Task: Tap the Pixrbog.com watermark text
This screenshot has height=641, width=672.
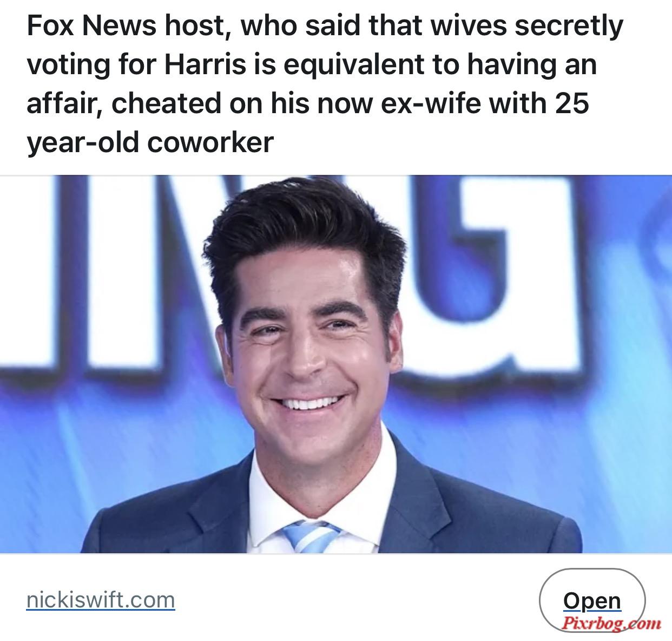Action: click(x=609, y=624)
